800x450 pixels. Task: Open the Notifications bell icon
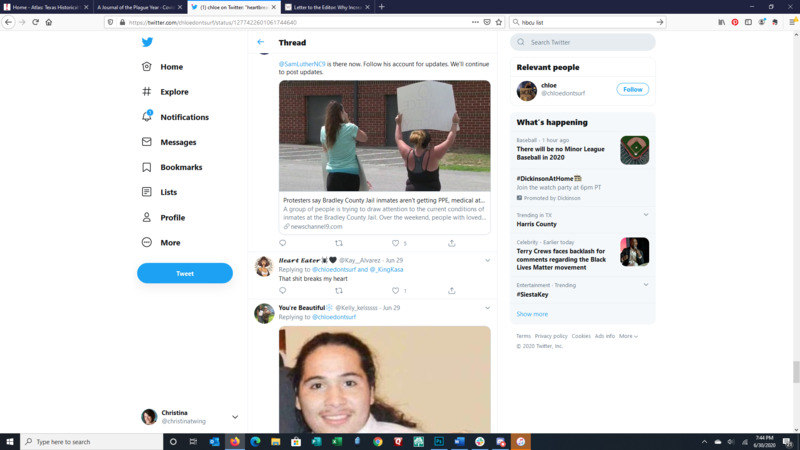pos(147,117)
